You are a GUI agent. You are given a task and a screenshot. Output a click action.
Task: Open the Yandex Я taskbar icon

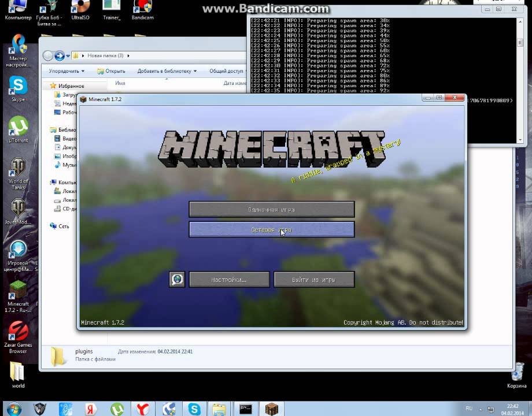pyautogui.click(x=91, y=409)
